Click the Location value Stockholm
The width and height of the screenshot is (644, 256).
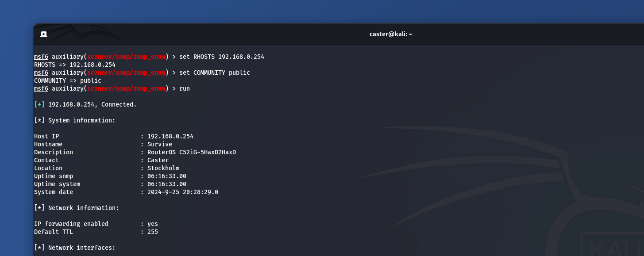point(163,168)
